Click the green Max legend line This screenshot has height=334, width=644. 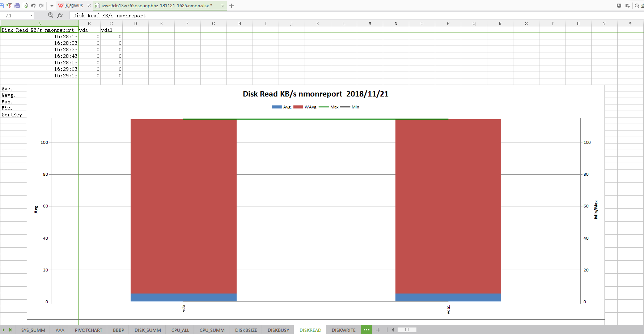click(323, 107)
